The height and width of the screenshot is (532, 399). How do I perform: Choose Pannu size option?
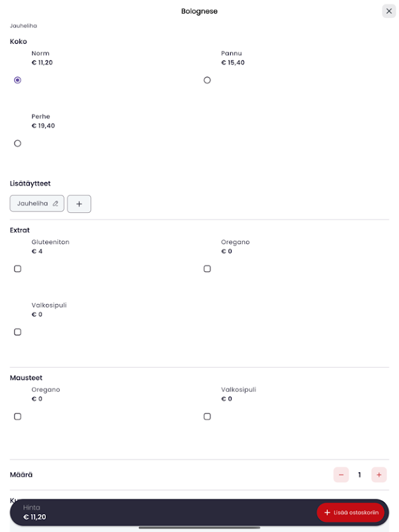(x=207, y=80)
